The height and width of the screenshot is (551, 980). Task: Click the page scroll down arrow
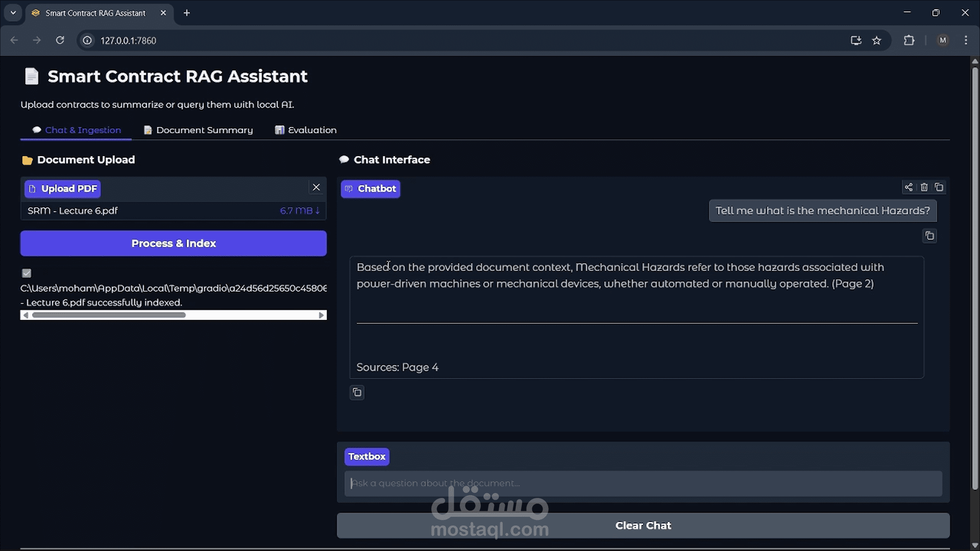point(975,545)
